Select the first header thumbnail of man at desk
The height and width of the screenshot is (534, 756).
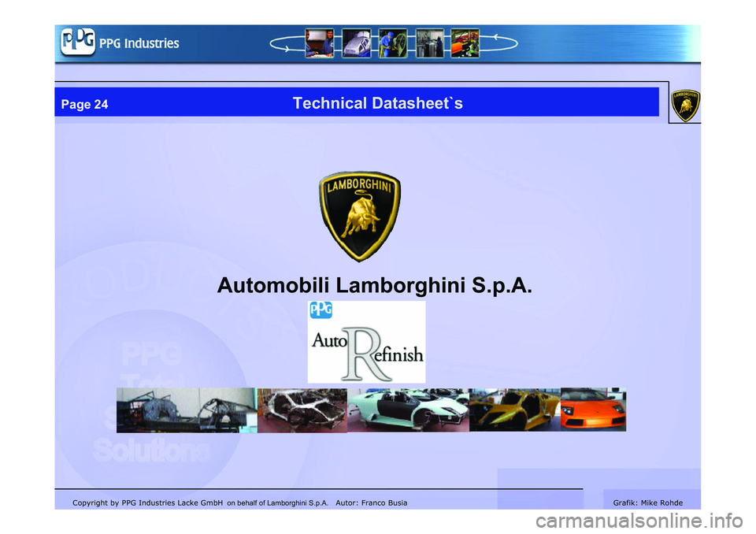pos(319,43)
